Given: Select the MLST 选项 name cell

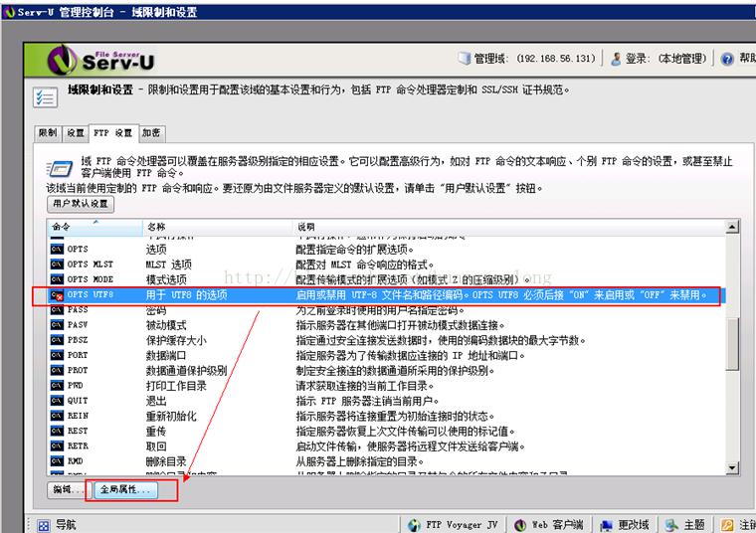Looking at the screenshot, I should point(169,265).
